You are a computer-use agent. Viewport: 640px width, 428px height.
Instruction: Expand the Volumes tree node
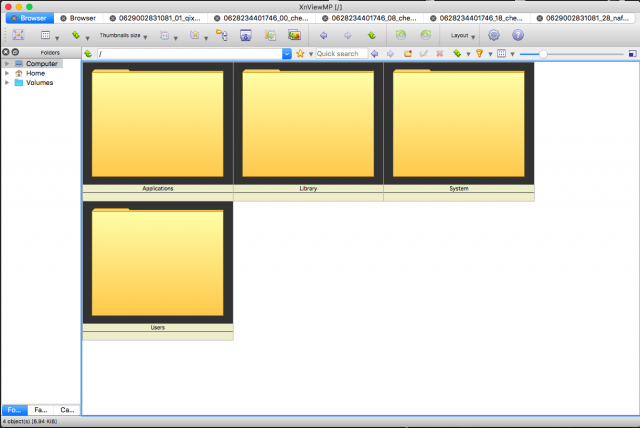(7, 82)
